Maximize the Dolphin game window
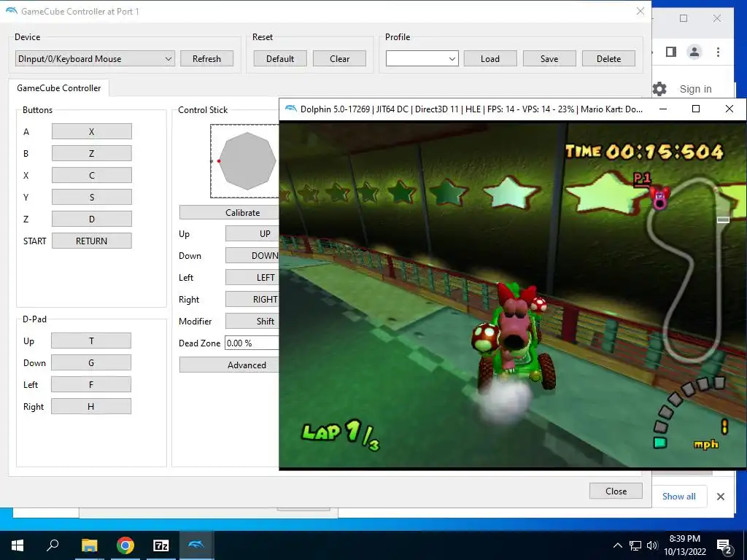This screenshot has height=560, width=747. (695, 109)
